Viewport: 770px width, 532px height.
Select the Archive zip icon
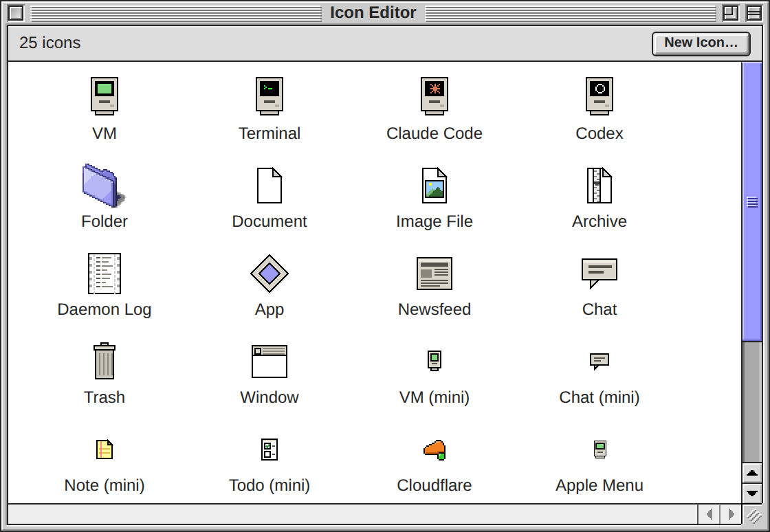pyautogui.click(x=599, y=186)
